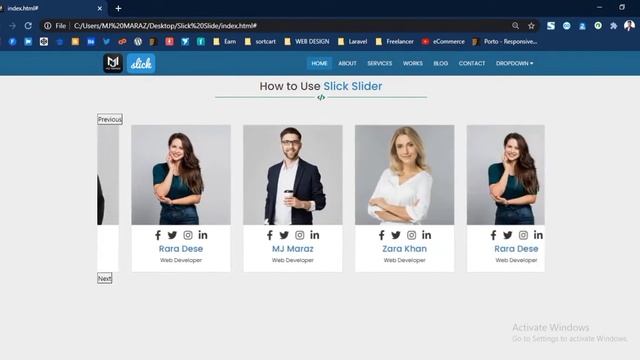This screenshot has width=640, height=360.
Task: Open the HOME nav item
Action: pos(319,63)
